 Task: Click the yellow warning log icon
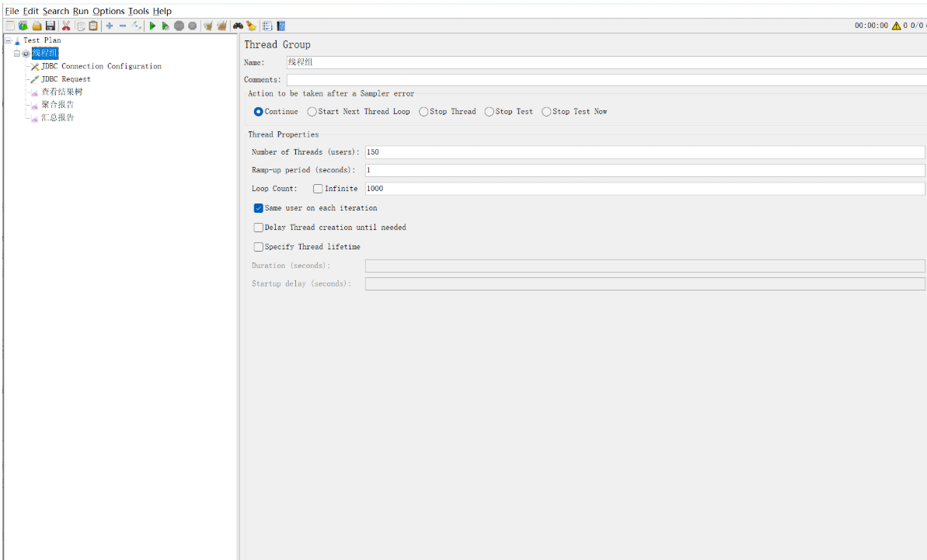[896, 26]
